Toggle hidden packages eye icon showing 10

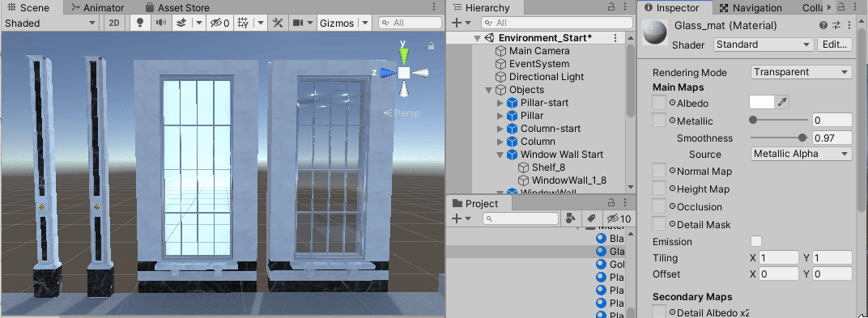click(x=619, y=218)
